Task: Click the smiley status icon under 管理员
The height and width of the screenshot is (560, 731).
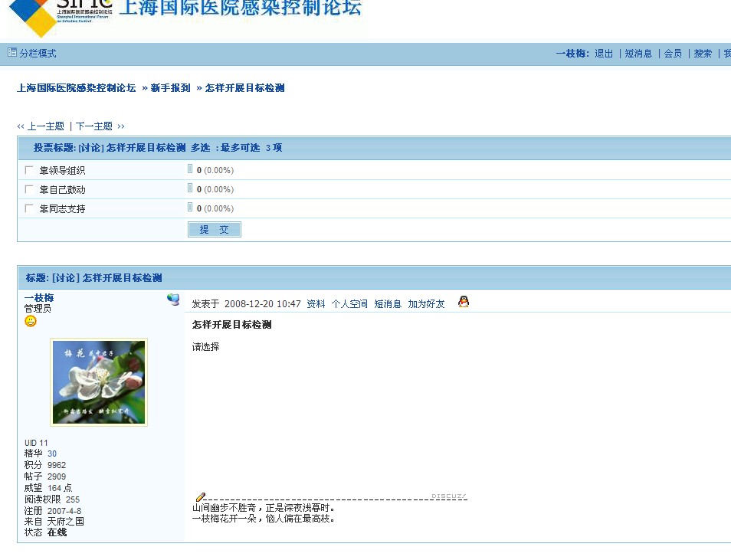Action: (x=31, y=320)
